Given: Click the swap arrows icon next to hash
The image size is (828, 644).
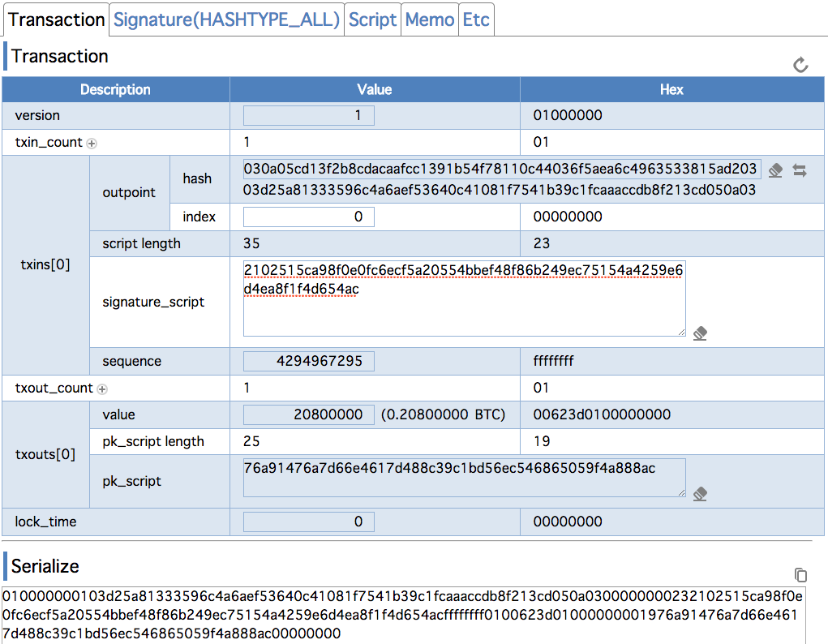Looking at the screenshot, I should [800, 170].
